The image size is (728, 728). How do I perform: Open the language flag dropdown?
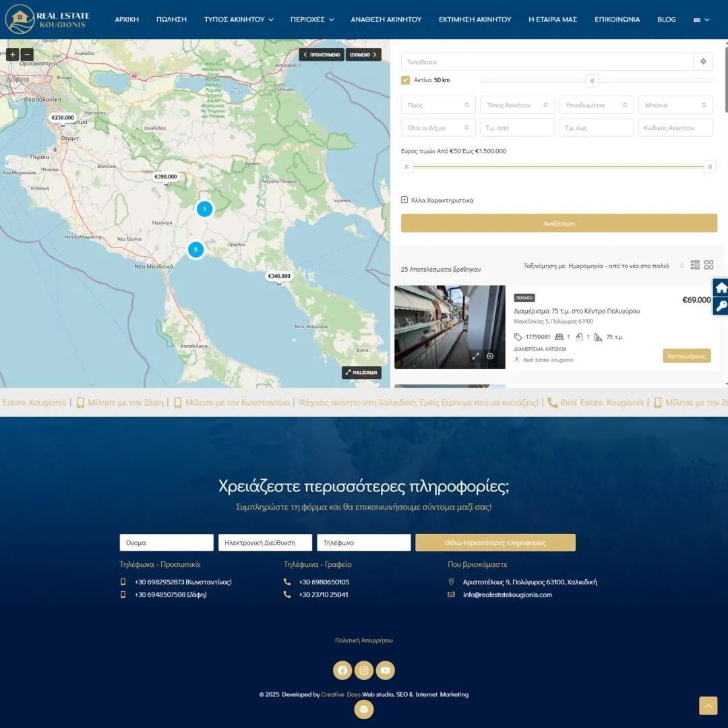702,20
